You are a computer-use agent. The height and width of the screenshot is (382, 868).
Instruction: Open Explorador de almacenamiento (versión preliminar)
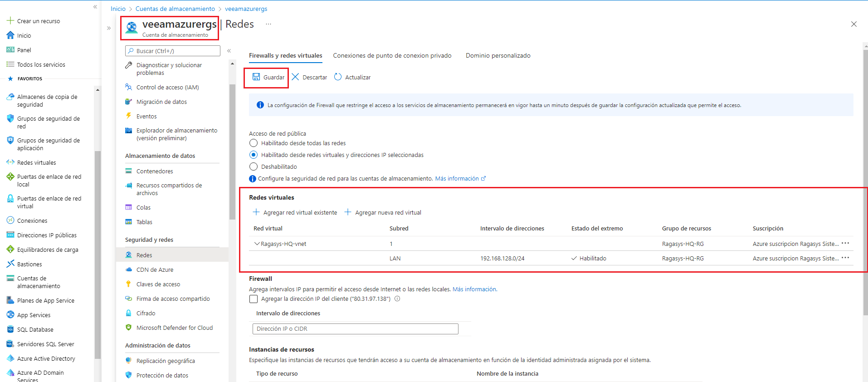tap(176, 134)
